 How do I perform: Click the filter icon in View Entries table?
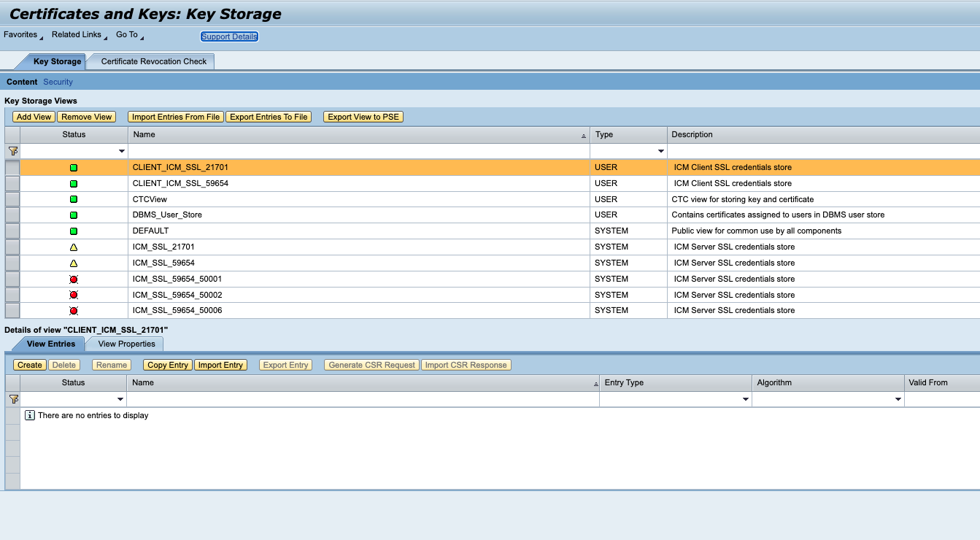click(x=12, y=399)
